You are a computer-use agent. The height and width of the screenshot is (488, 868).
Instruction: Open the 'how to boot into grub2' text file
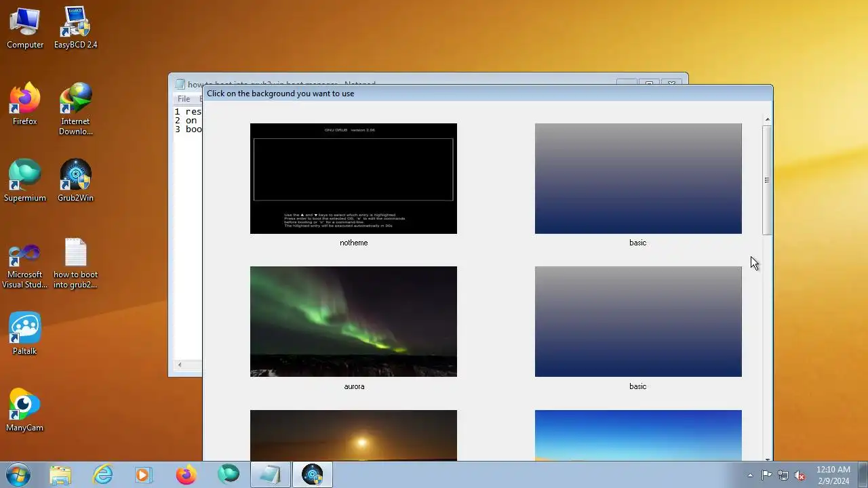(x=75, y=263)
